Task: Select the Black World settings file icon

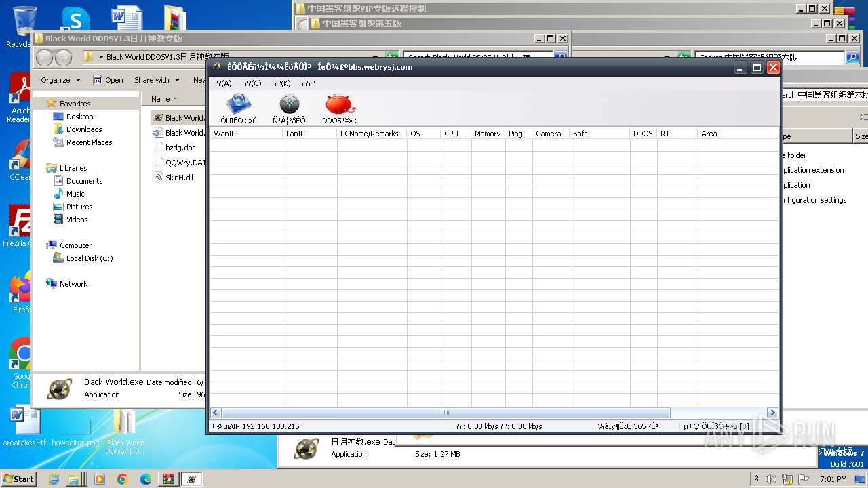Action: pyautogui.click(x=158, y=133)
